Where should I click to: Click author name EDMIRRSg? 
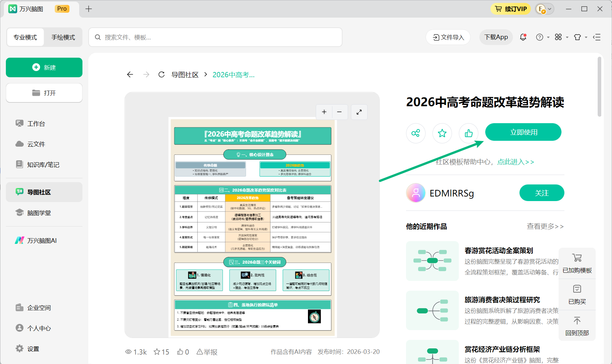[452, 193]
